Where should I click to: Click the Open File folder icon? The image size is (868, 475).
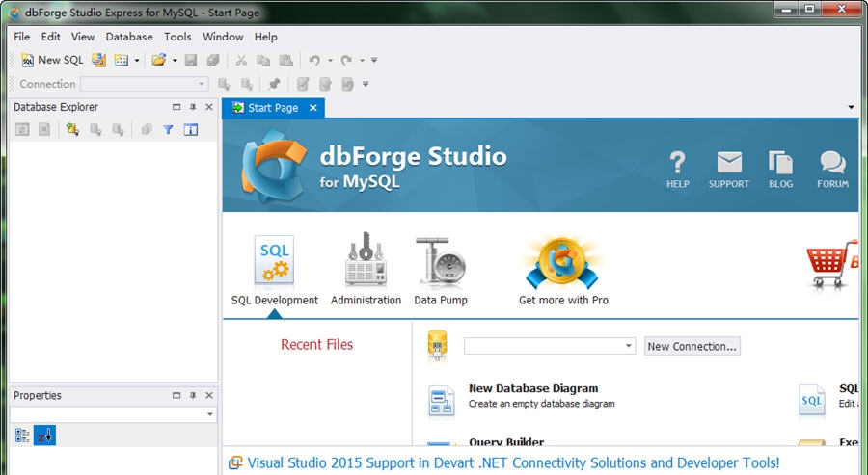[159, 60]
